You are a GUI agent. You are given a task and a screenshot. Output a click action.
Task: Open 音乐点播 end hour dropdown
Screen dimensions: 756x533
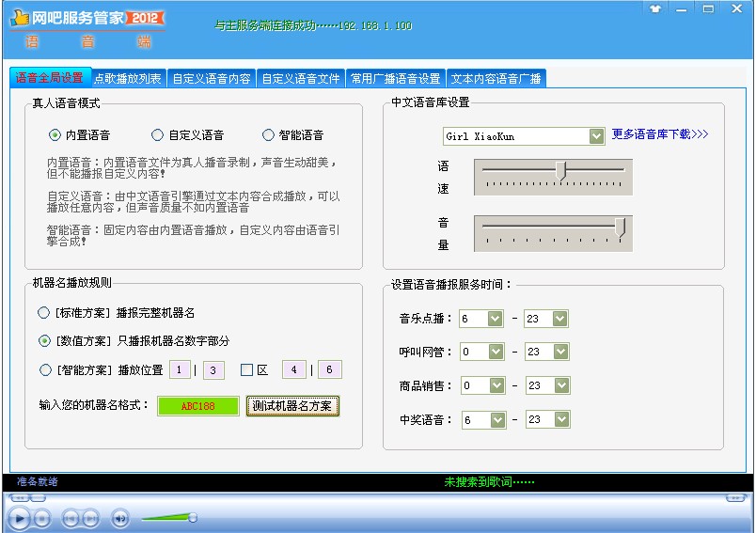[560, 319]
